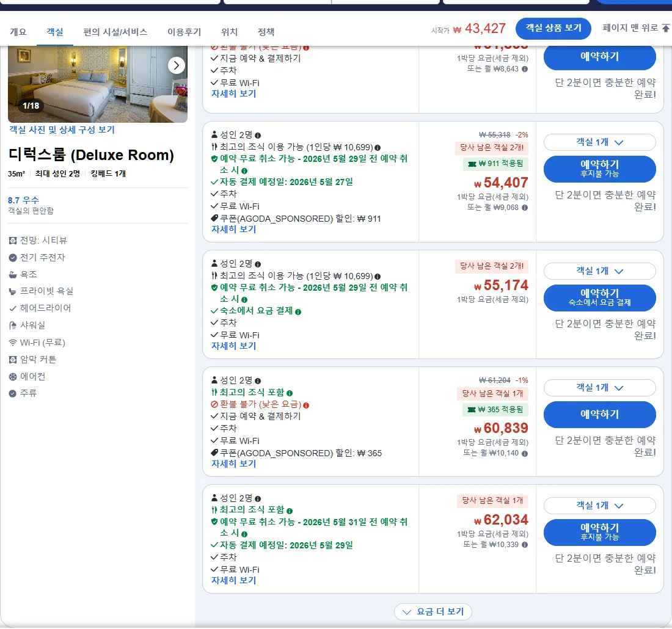Open 객실 1개 dropdown for ₩55,174 offer
Screen dimensions: 672x629
coord(599,271)
